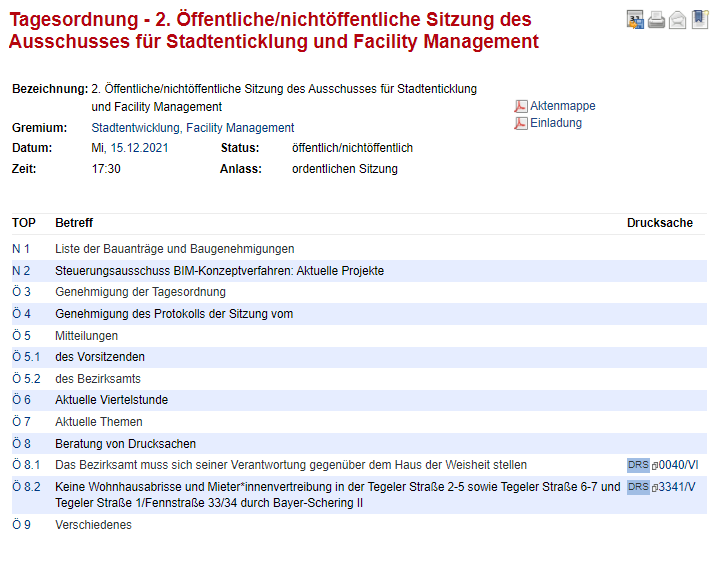
Task: Follow the Stadtentwicklung, Facility Management committee link
Action: (193, 127)
